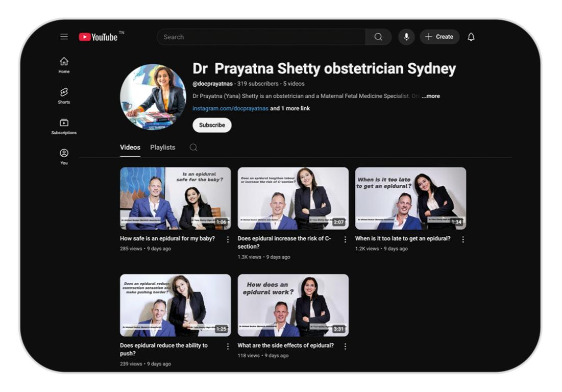
Task: Open the notifications bell
Action: [x=471, y=37]
